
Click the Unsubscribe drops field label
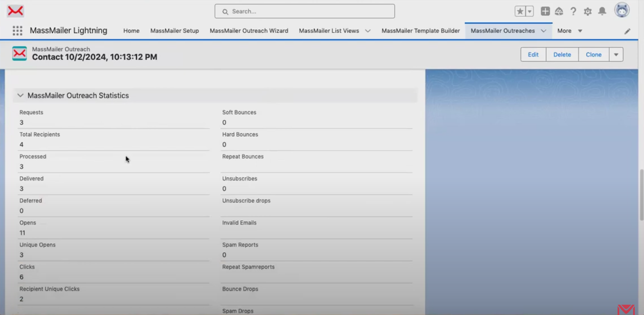point(246,201)
